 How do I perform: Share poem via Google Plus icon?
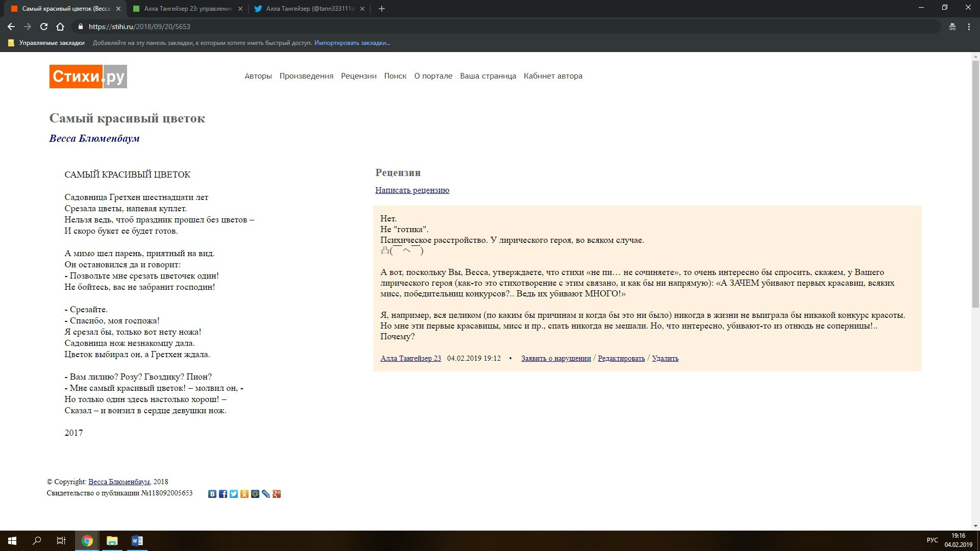(x=277, y=494)
